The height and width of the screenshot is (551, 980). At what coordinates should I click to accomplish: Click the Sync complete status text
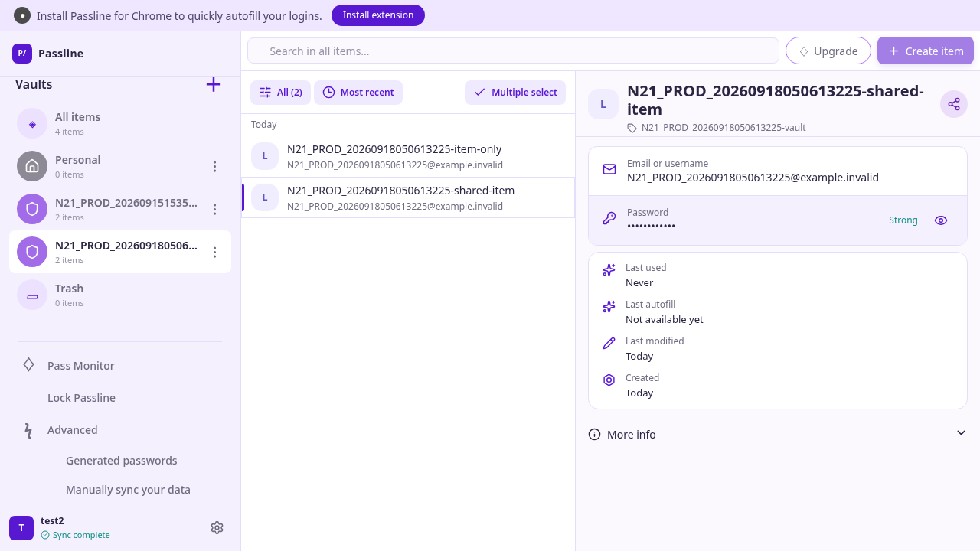point(81,535)
